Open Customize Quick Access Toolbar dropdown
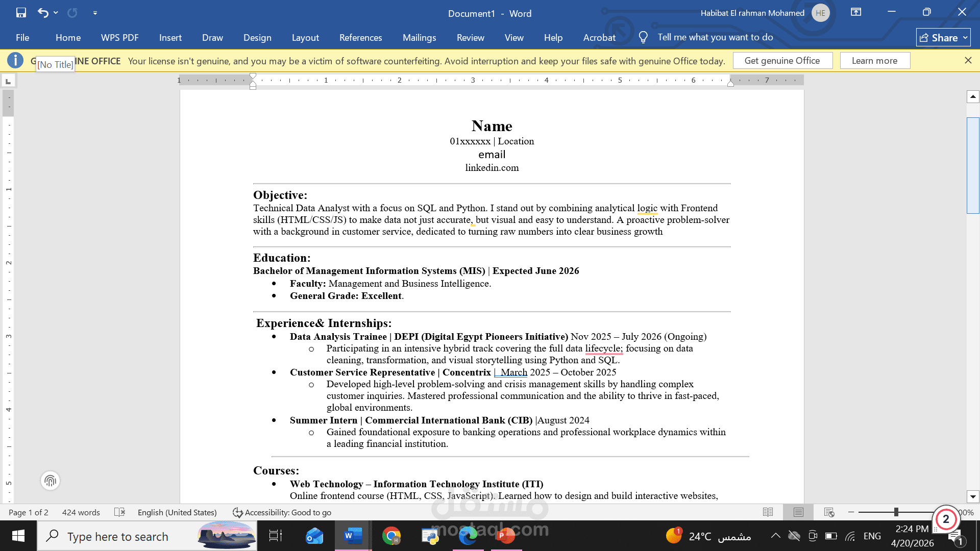 point(95,13)
